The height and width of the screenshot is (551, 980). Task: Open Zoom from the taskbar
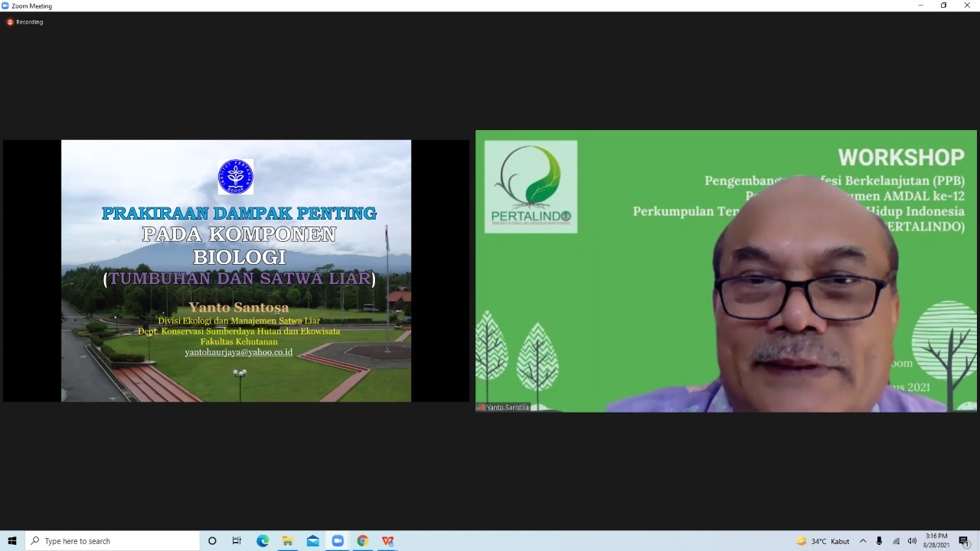point(338,541)
